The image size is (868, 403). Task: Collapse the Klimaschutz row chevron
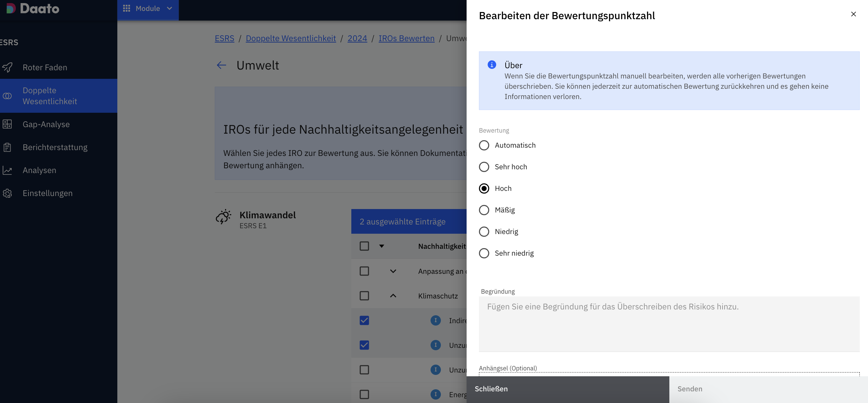[393, 296]
